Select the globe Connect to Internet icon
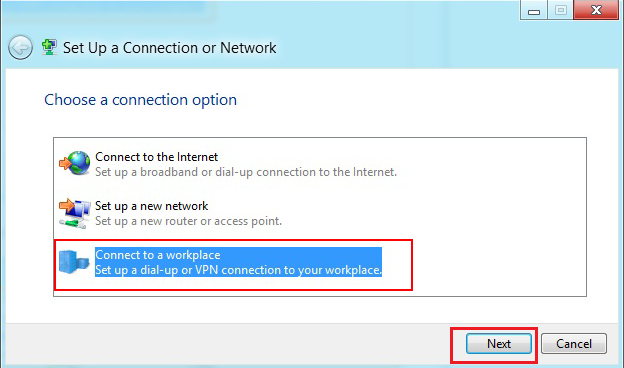The image size is (624, 368). pos(75,163)
